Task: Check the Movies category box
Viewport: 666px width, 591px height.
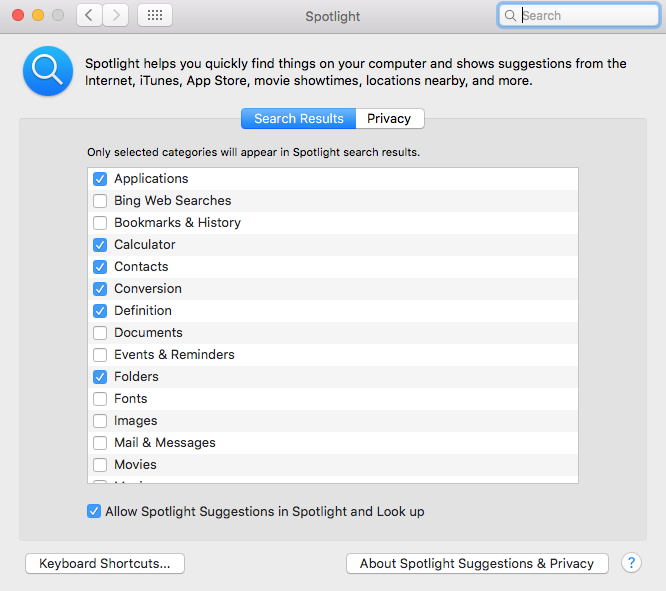Action: [100, 465]
